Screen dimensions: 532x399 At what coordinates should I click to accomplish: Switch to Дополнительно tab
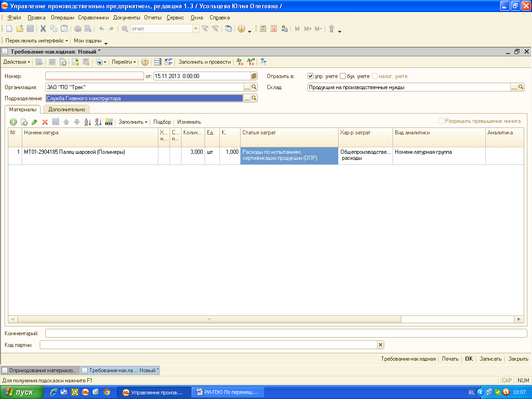[x=66, y=109]
